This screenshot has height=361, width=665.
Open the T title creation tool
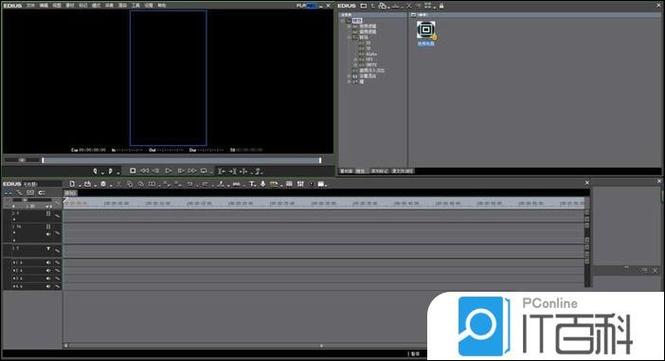coord(251,184)
